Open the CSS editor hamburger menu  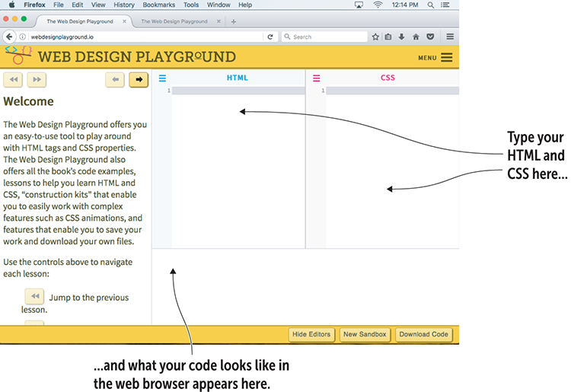317,78
